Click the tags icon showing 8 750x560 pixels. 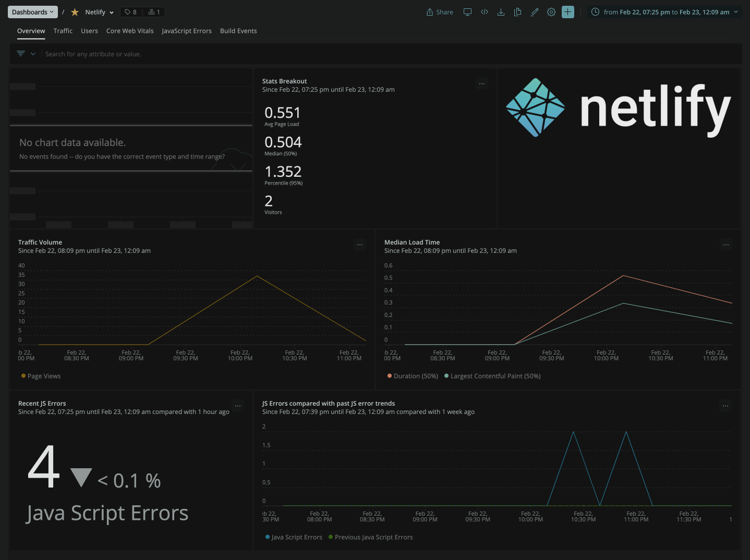pyautogui.click(x=130, y=12)
